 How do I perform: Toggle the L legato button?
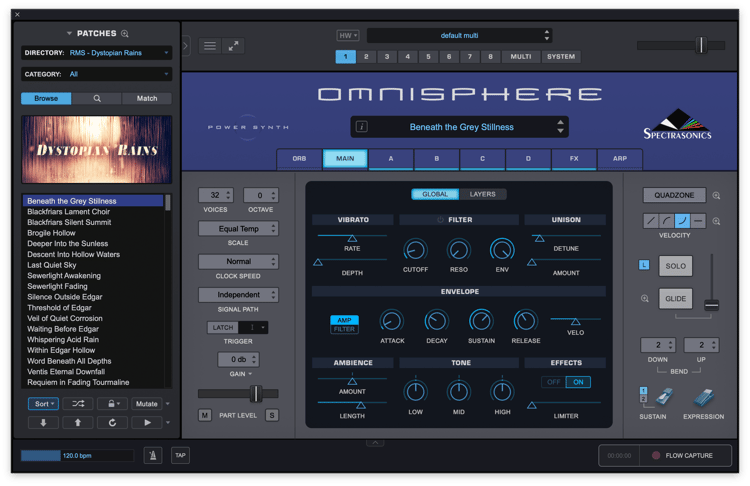644,265
